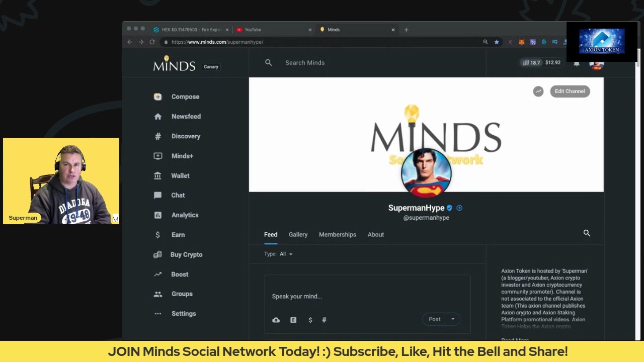Open the Minds+ section

point(183,156)
